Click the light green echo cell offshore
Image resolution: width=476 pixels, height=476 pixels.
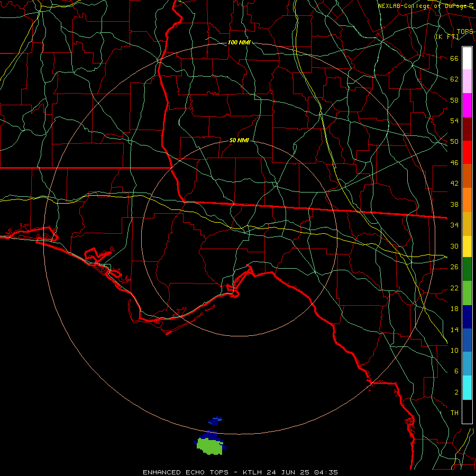[x=209, y=446]
